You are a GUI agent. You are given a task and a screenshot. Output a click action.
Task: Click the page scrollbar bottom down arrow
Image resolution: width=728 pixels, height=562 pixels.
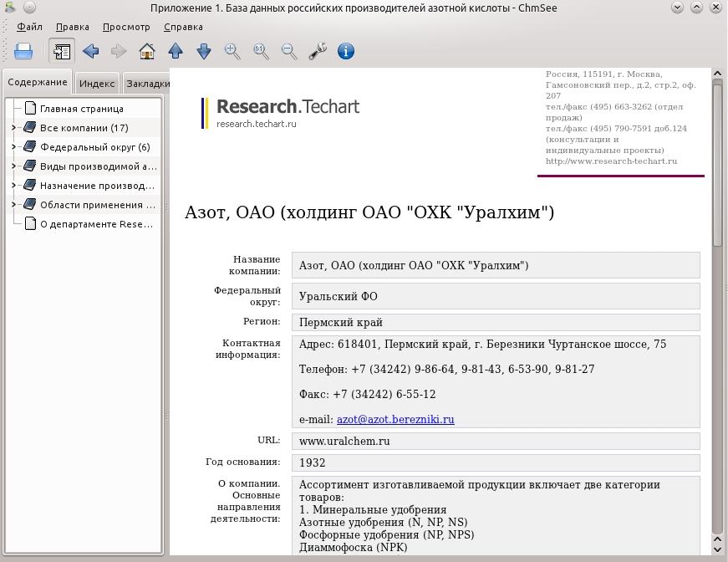pos(717,549)
